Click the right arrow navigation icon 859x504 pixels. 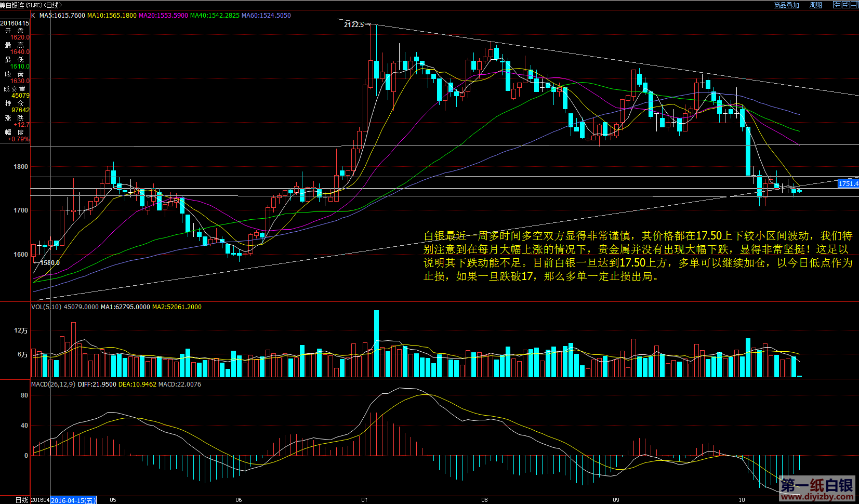point(845,5)
